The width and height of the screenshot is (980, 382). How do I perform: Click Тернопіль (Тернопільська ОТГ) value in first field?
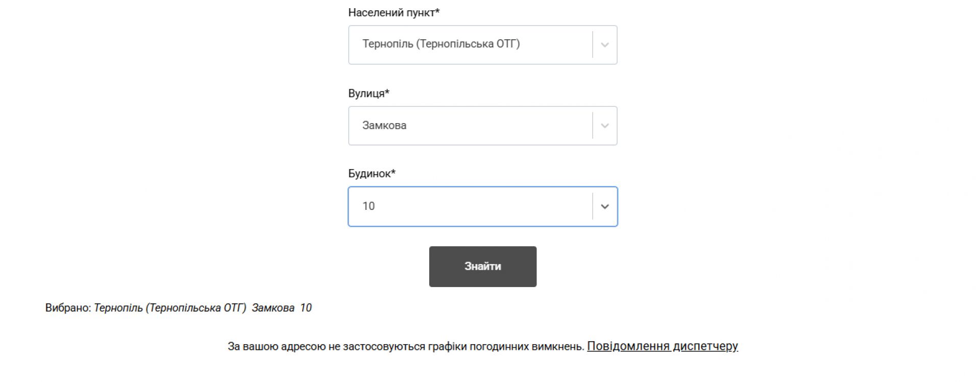point(441,44)
